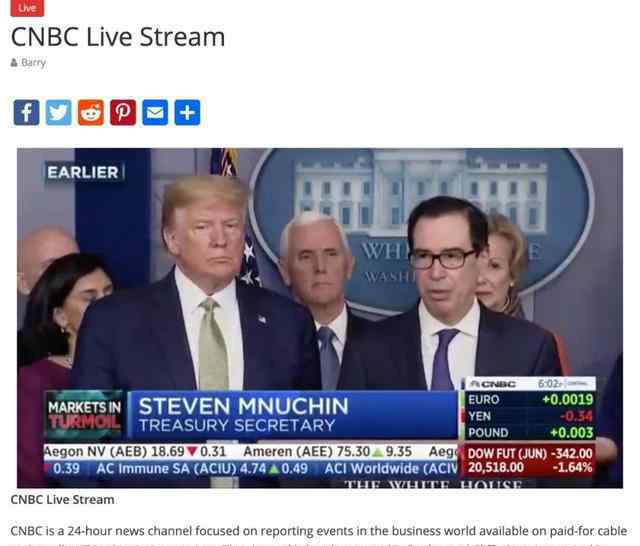Click the red Live category badge
This screenshot has width=640, height=546.
point(27,8)
